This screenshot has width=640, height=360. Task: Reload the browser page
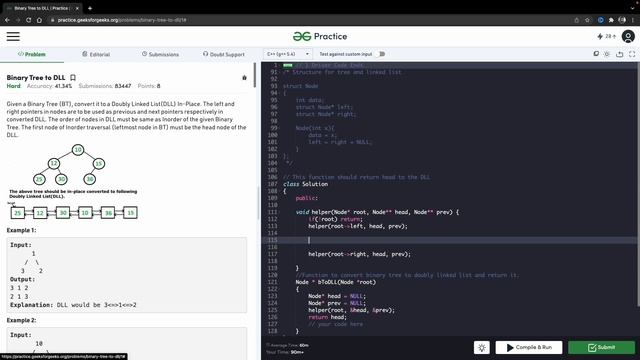coord(29,20)
